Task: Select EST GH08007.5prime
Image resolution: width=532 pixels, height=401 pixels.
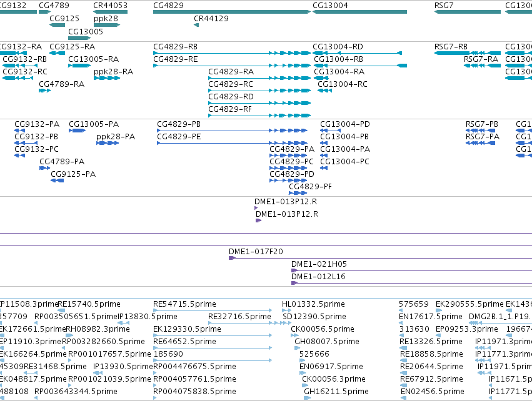Action: coord(298,348)
